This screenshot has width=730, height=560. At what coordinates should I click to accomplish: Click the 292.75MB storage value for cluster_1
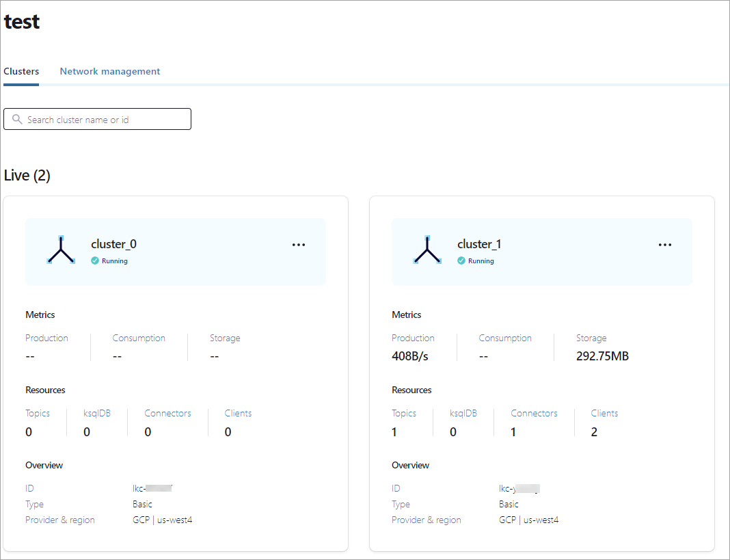coord(602,356)
